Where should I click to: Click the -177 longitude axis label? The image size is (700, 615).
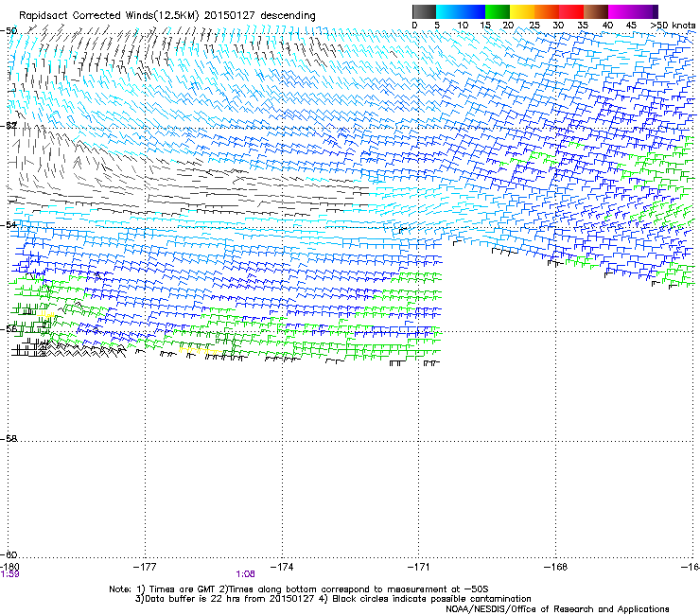click(x=145, y=567)
